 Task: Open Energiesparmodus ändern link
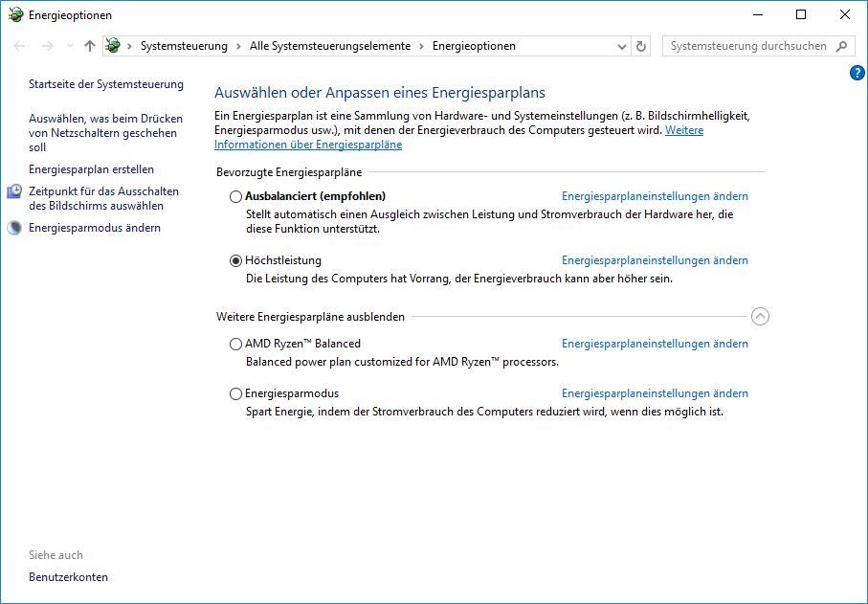95,228
